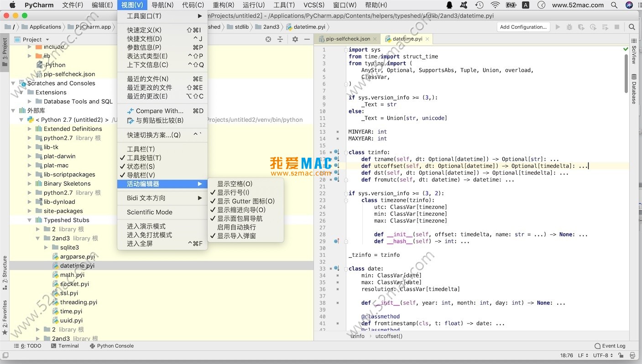Close the datetime.pyi editor tab
Viewport: 642px width, 364px height.
pos(427,39)
